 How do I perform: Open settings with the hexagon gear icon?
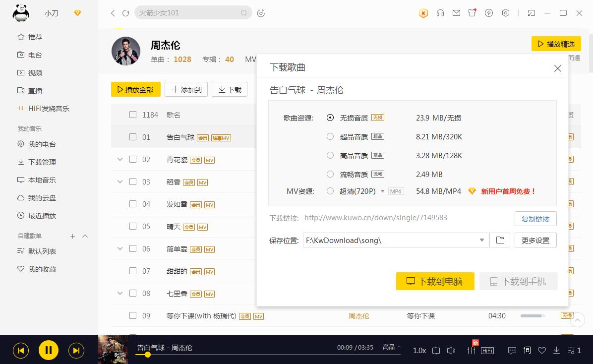(506, 13)
